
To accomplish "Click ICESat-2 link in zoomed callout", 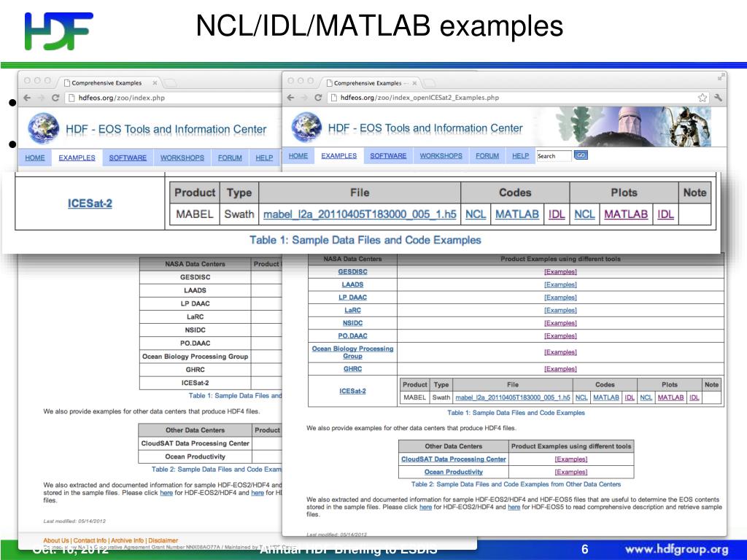I will 90,203.
